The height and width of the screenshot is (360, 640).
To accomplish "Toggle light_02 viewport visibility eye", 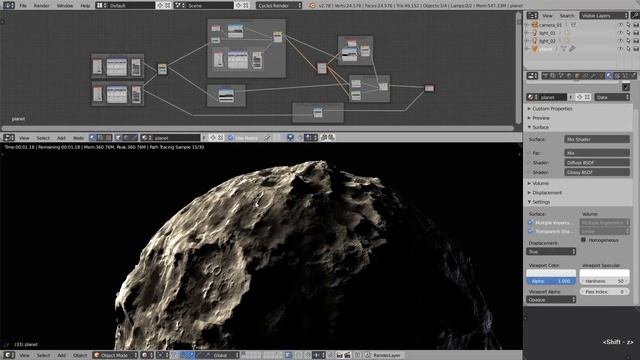I will click(620, 41).
